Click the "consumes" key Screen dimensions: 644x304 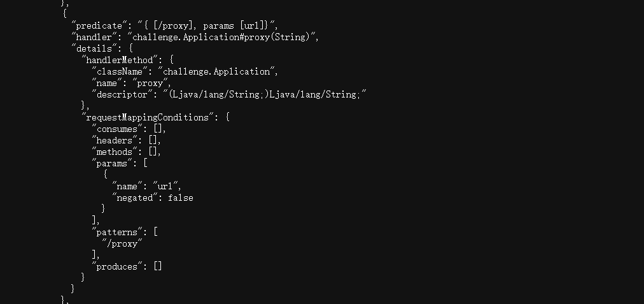[x=116, y=129]
